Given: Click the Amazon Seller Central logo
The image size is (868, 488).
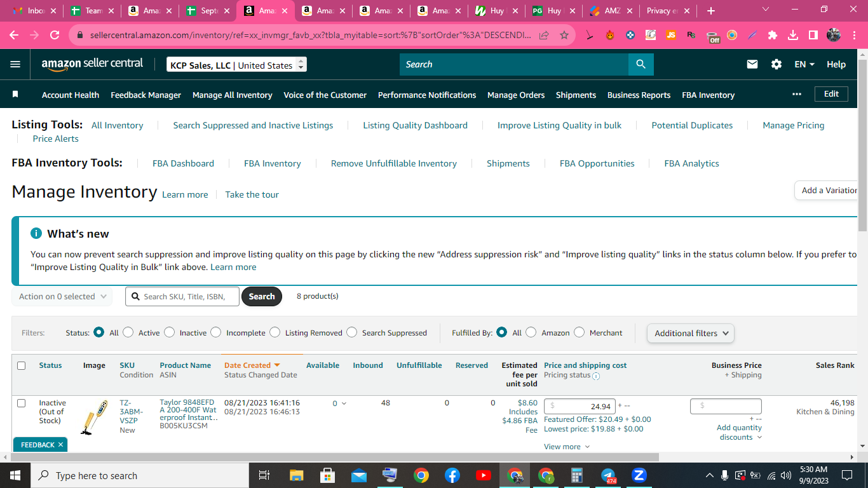Looking at the screenshot, I should [92, 64].
